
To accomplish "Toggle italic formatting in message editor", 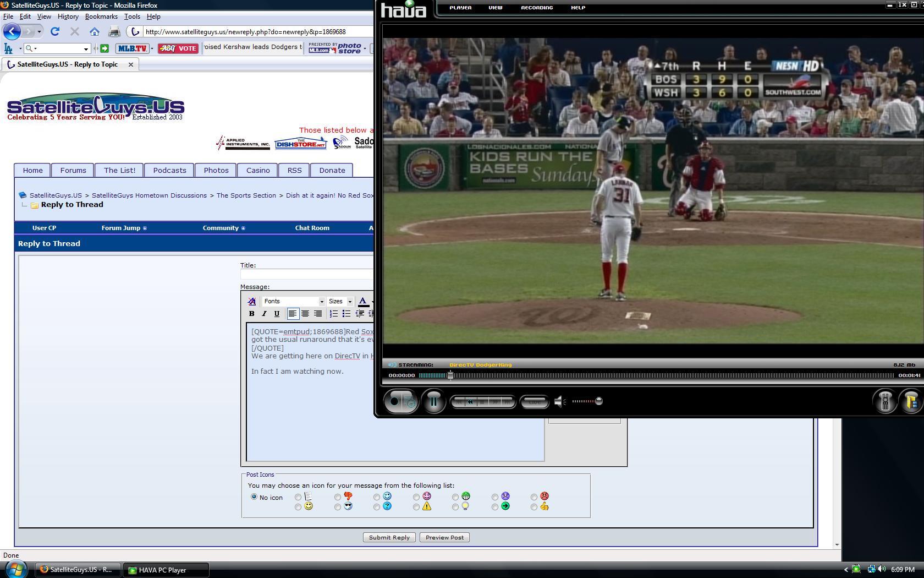I will point(264,314).
